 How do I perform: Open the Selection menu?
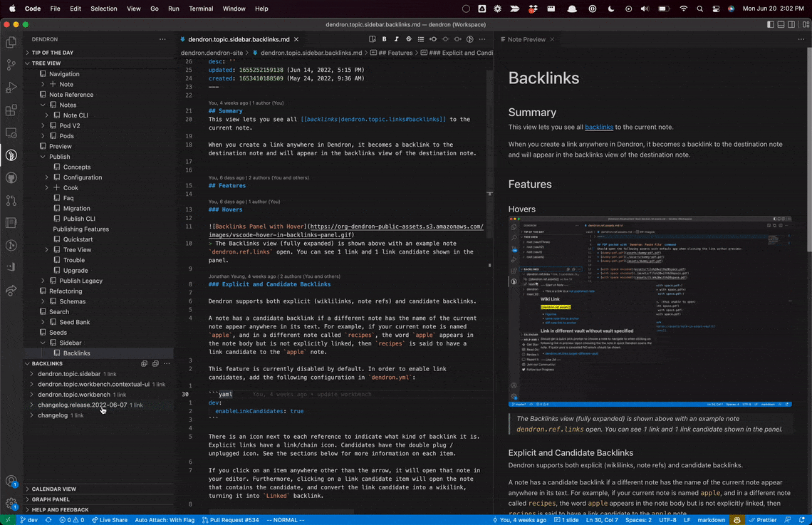coord(103,9)
